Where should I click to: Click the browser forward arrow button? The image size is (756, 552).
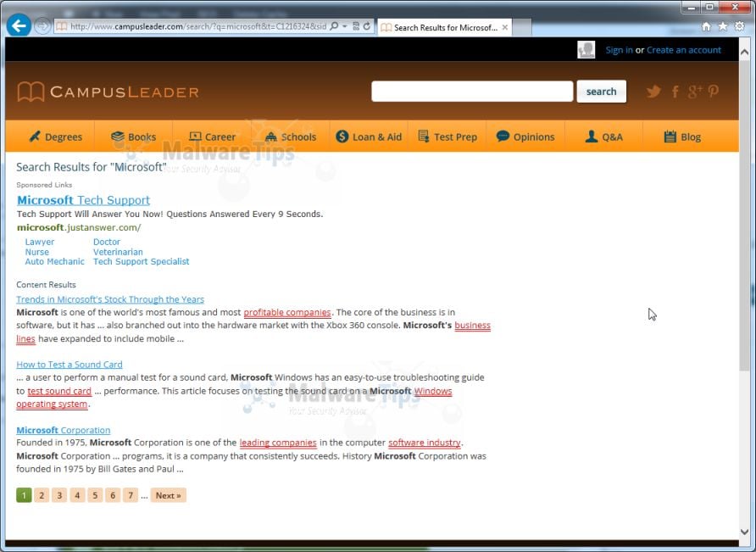click(x=42, y=26)
